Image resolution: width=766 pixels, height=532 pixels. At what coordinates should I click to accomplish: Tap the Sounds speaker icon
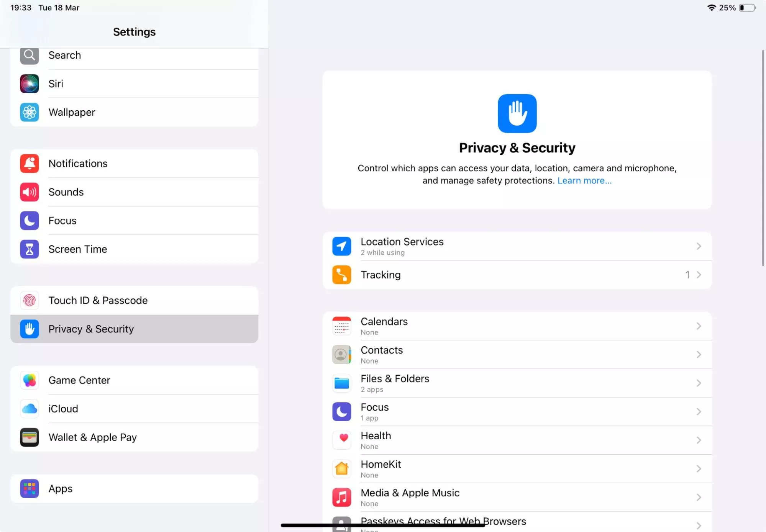click(x=30, y=192)
